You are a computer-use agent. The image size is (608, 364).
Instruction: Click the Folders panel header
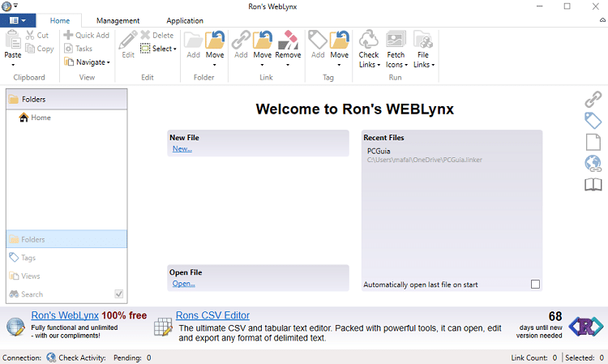click(x=66, y=99)
